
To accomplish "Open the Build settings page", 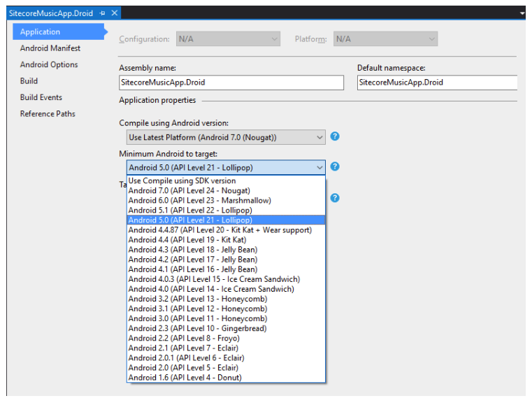I will point(29,81).
